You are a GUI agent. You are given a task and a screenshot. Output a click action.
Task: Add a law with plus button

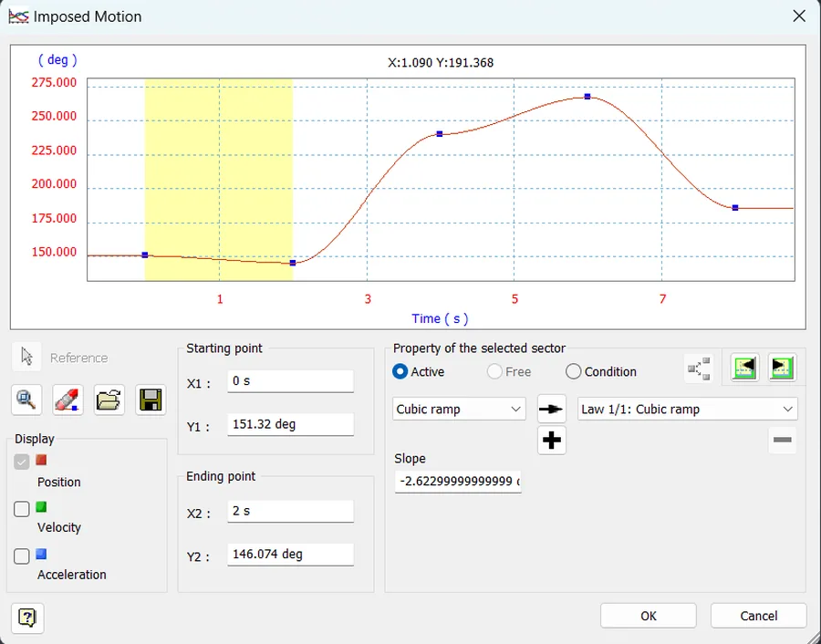(551, 440)
